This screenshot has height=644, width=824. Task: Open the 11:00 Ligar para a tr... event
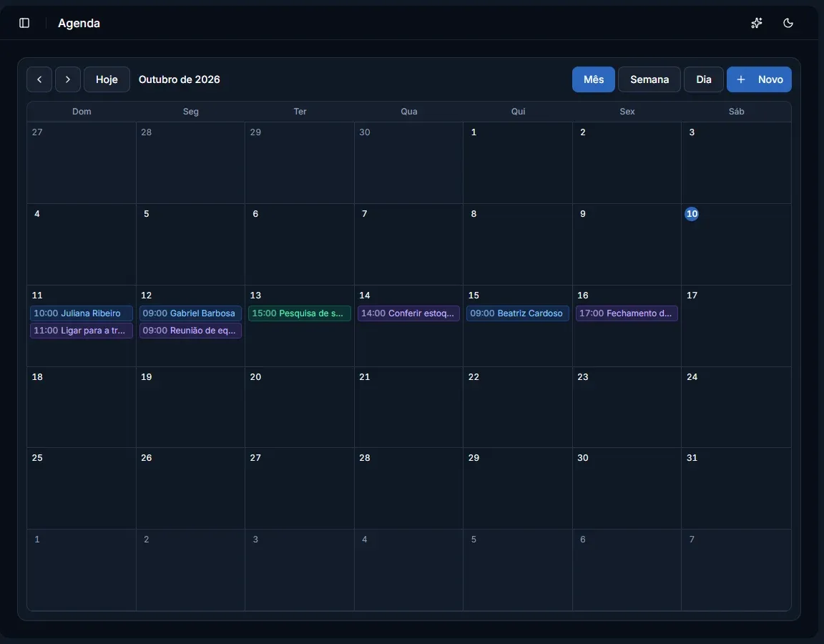(x=82, y=331)
